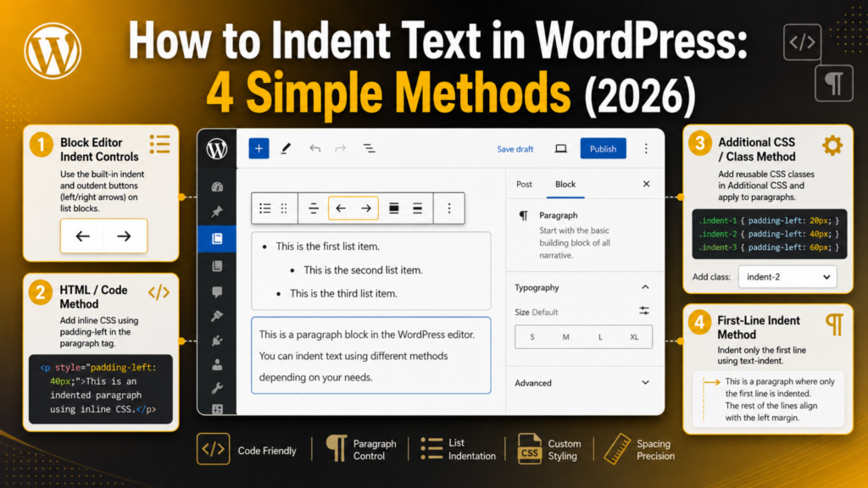
Task: Open the highlighted Pages sidebar icon
Action: pyautogui.click(x=217, y=238)
